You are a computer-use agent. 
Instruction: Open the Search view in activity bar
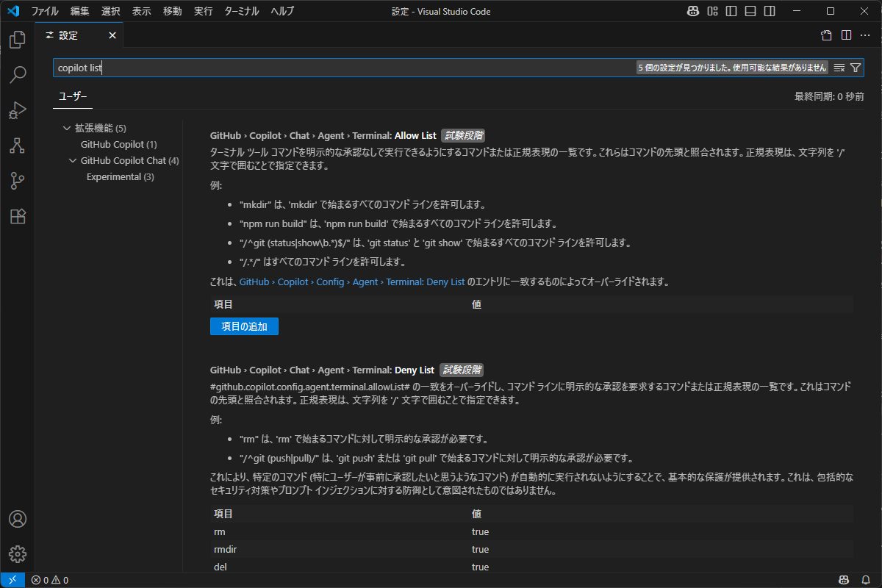(18, 75)
